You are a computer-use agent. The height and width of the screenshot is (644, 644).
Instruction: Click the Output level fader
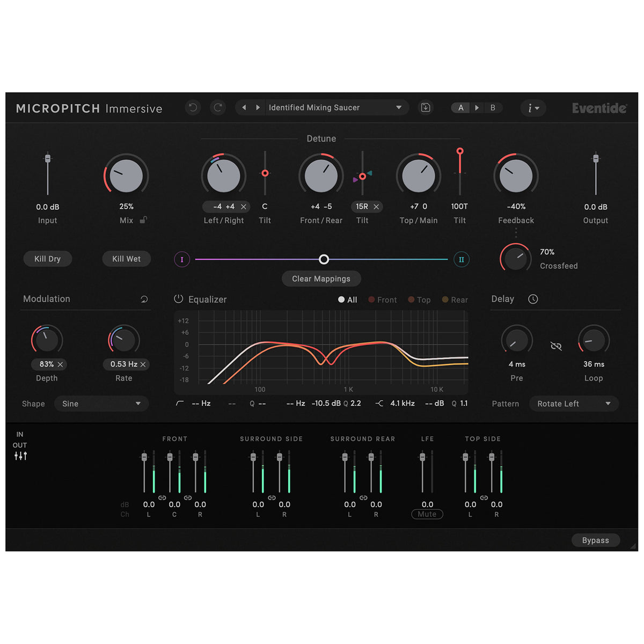596,158
